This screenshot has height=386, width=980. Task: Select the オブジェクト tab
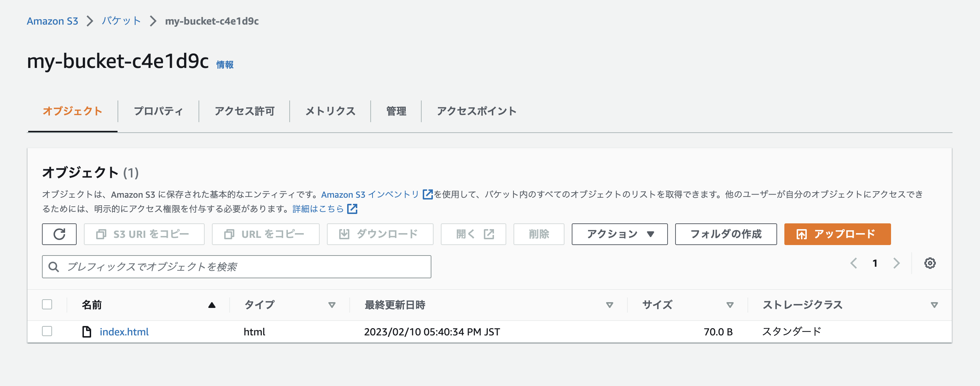72,111
